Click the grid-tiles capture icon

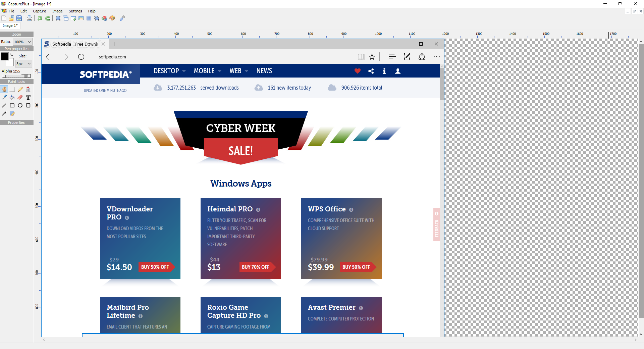(81, 18)
